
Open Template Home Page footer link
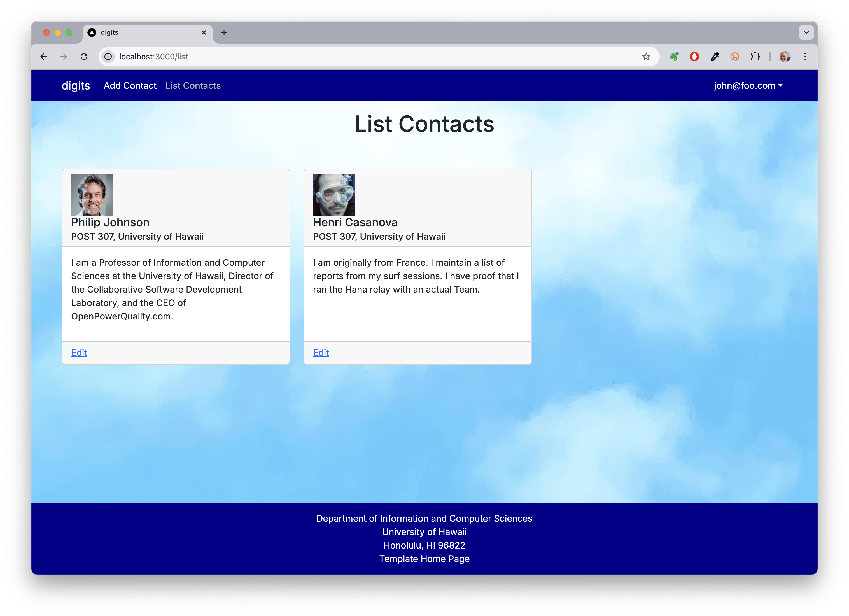[424, 559]
